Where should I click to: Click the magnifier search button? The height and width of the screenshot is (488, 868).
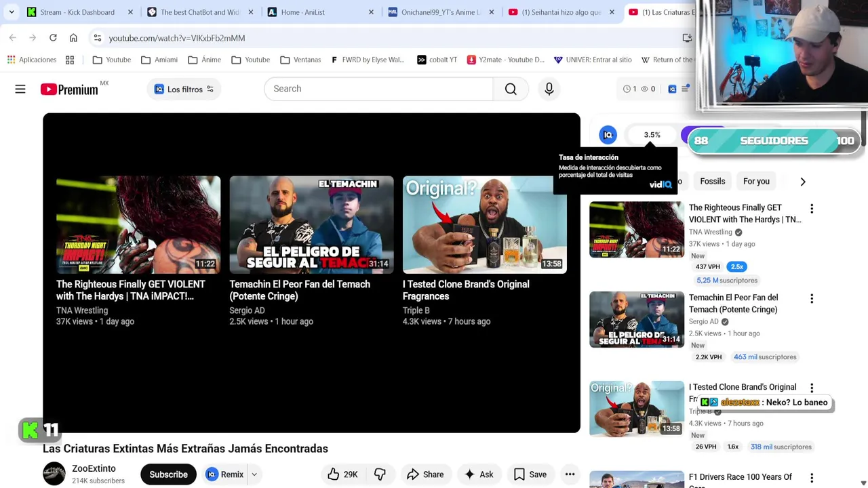click(511, 89)
